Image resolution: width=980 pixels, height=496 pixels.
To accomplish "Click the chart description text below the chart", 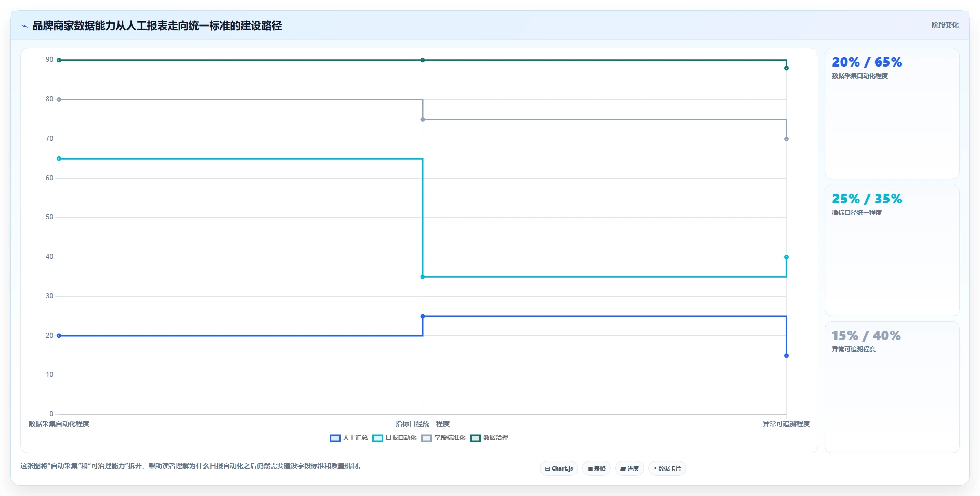I will pos(191,466).
